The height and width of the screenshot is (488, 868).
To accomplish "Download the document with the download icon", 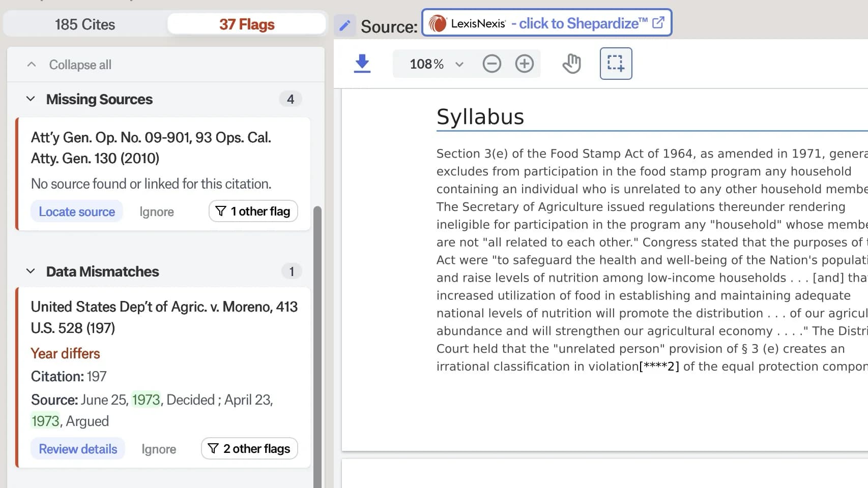I will [x=362, y=64].
